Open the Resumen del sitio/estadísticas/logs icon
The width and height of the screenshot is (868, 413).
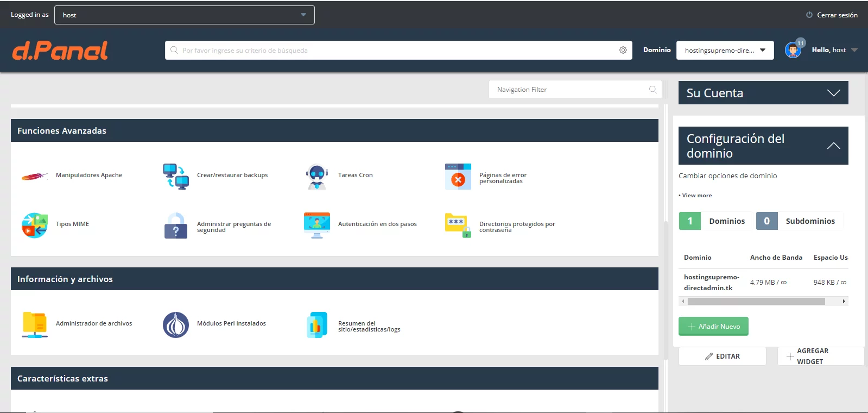pos(316,324)
